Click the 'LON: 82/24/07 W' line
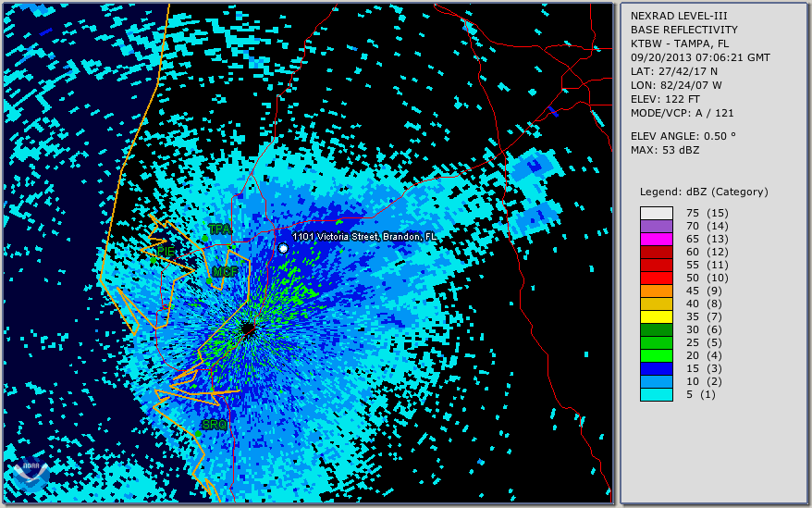This screenshot has height=508, width=812. coord(676,85)
